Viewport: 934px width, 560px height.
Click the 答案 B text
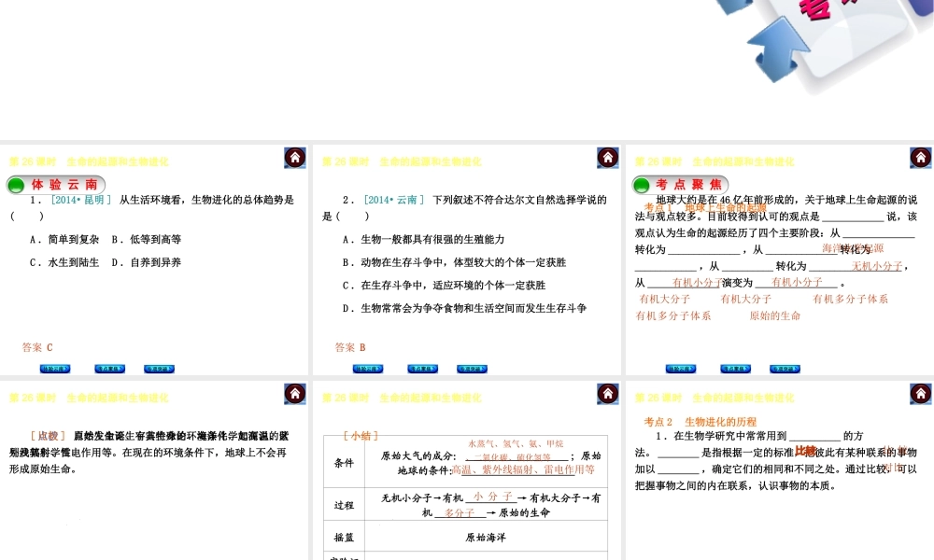(x=350, y=347)
